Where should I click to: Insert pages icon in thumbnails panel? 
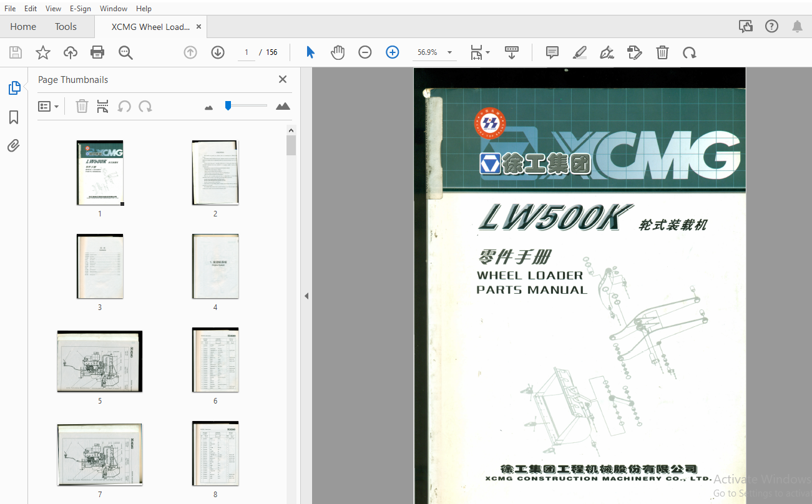click(x=103, y=107)
